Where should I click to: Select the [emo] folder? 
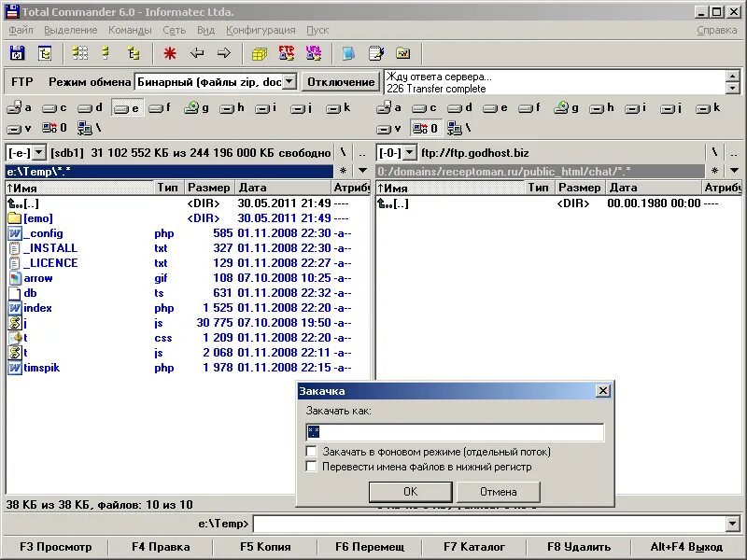(38, 218)
